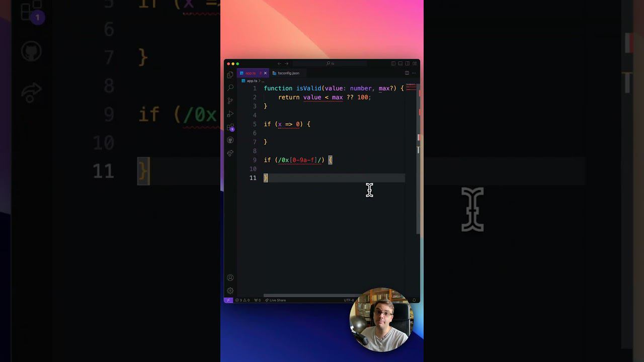Open Source Control view in activity bar
This screenshot has width=644, height=362.
click(x=230, y=101)
